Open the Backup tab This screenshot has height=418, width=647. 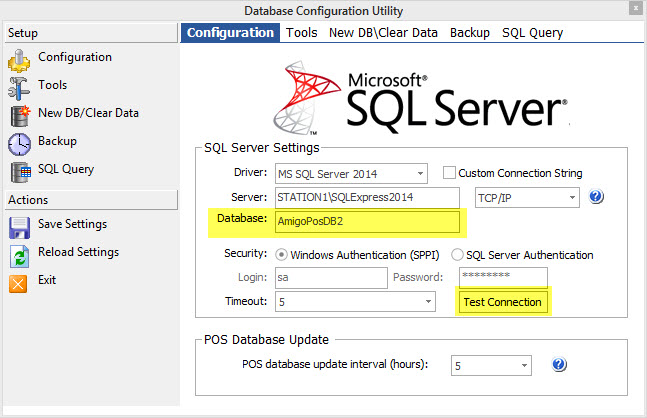[470, 33]
